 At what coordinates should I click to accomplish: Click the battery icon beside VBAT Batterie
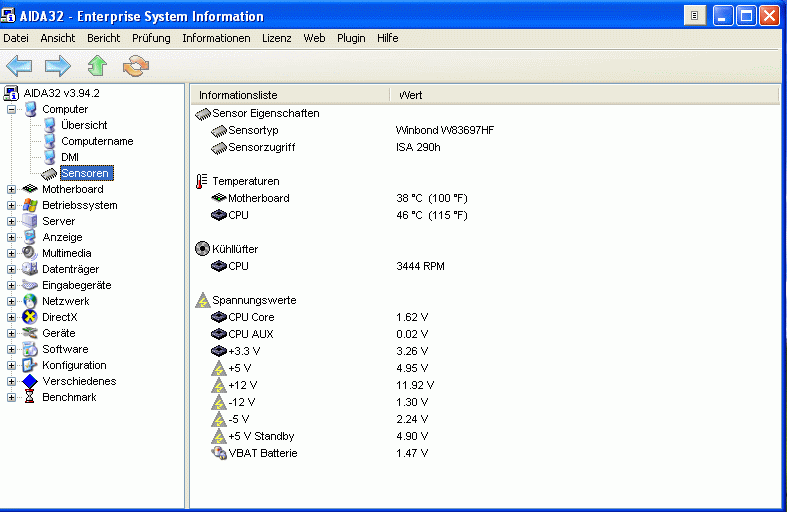tap(219, 453)
